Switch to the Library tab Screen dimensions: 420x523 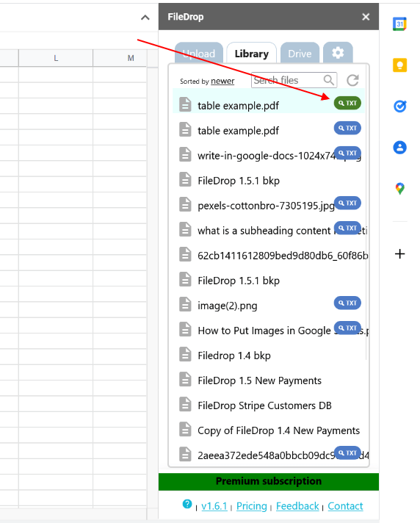[x=251, y=53]
